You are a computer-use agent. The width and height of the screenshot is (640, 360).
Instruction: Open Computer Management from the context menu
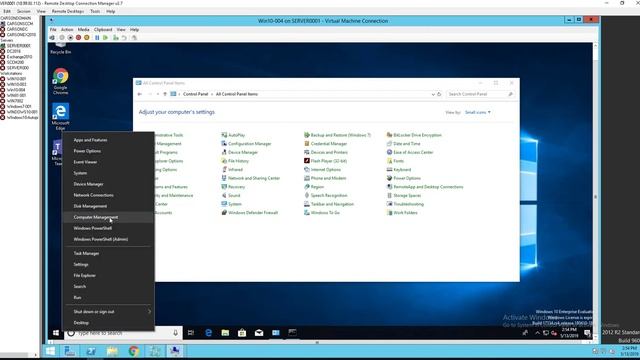click(108, 217)
